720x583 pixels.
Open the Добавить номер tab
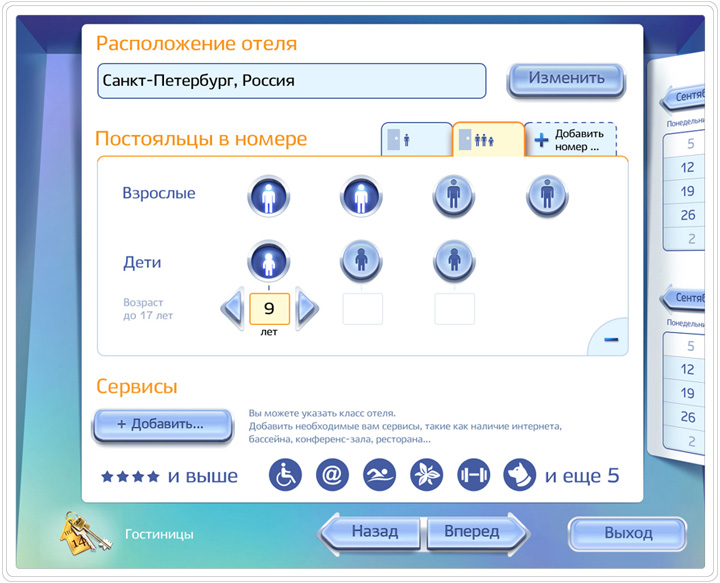pos(570,141)
